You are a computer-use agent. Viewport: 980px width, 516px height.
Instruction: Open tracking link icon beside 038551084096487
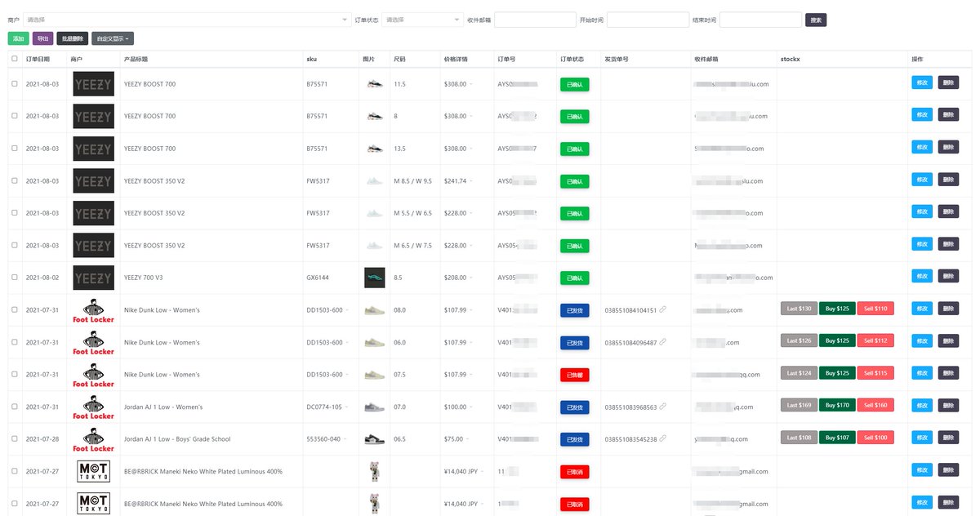(x=663, y=342)
